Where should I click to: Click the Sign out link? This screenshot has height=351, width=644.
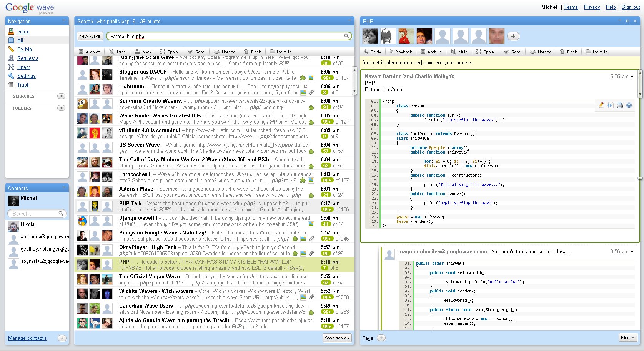click(x=631, y=7)
